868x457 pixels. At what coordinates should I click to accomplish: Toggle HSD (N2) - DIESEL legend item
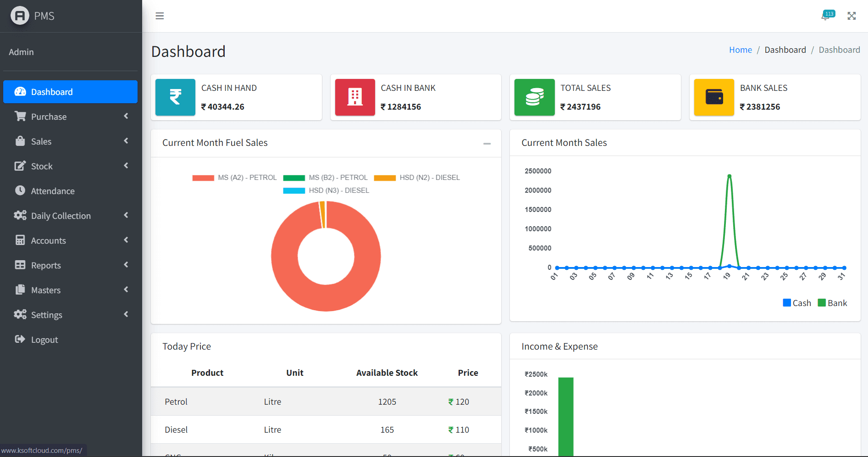pos(417,178)
